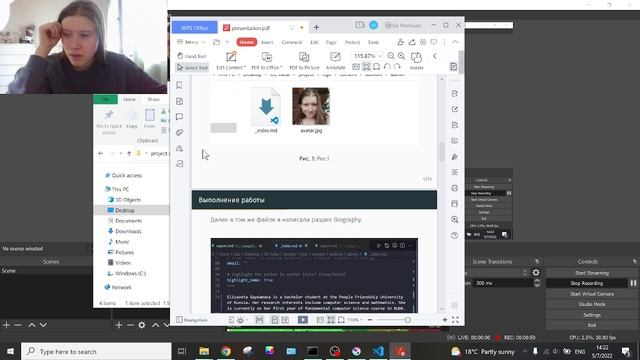640x360 pixels.
Task: Switch to the Comment ribbon tab
Action: [x=292, y=42]
